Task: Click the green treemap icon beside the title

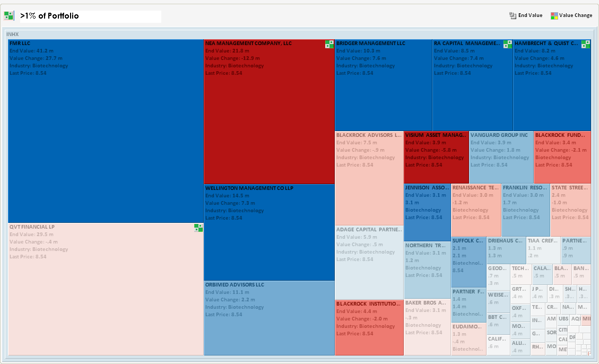Action: pos(9,16)
